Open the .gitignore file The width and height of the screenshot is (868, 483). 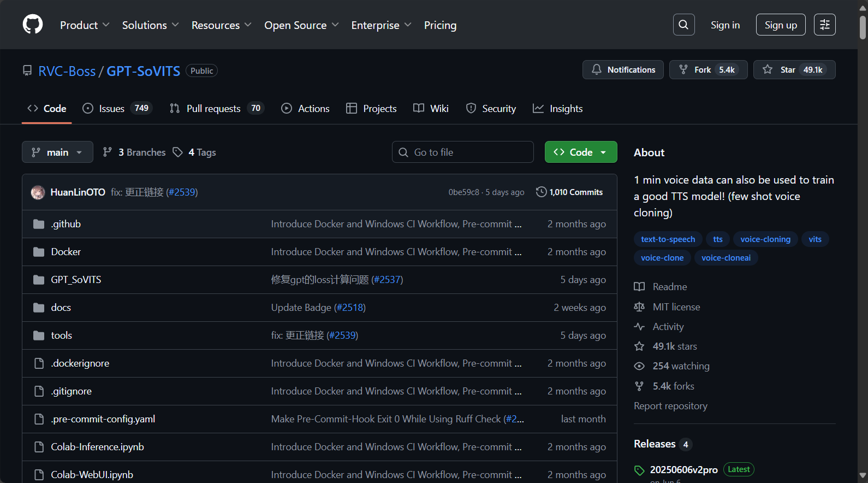[72, 391]
